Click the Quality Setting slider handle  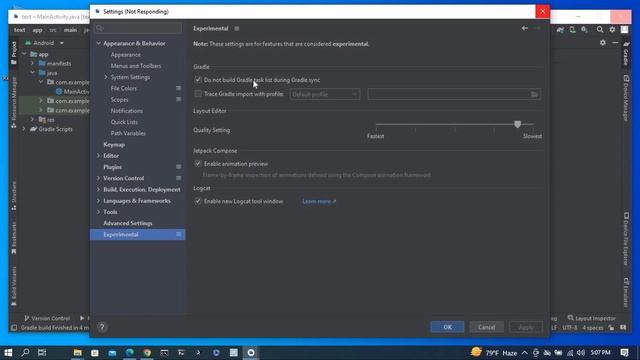[x=518, y=124]
